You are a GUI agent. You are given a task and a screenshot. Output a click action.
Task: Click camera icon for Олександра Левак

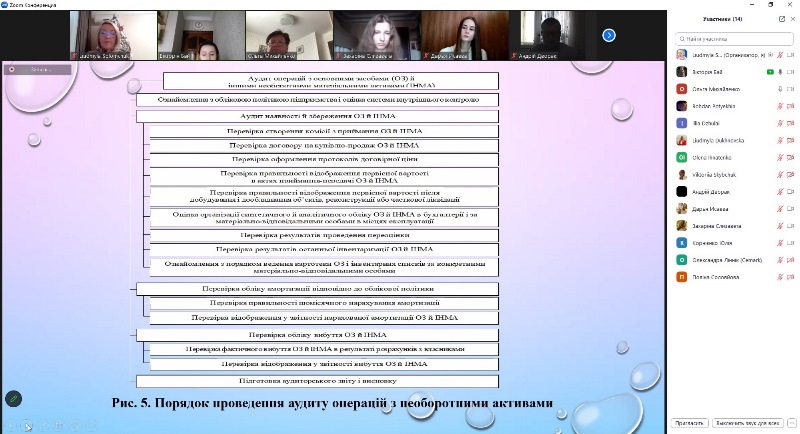point(791,260)
